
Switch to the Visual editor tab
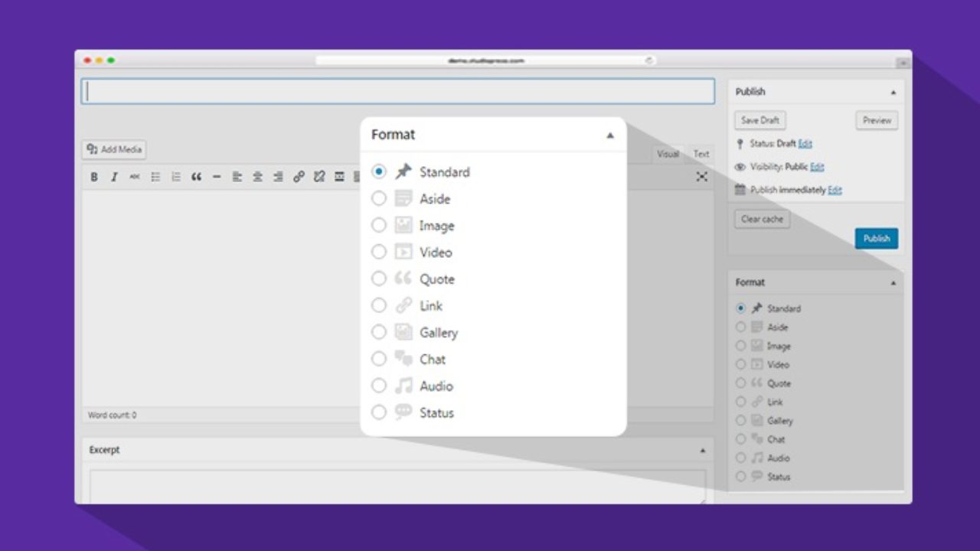click(x=668, y=154)
